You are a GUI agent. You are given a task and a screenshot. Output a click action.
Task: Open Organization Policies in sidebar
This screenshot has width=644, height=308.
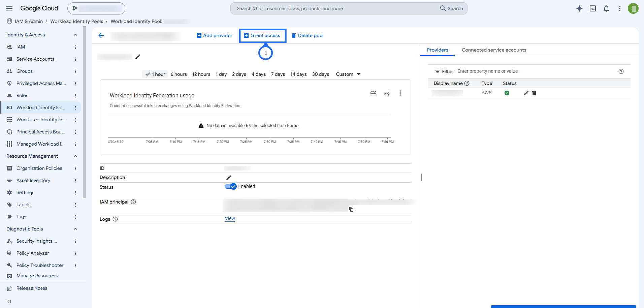[x=39, y=168]
